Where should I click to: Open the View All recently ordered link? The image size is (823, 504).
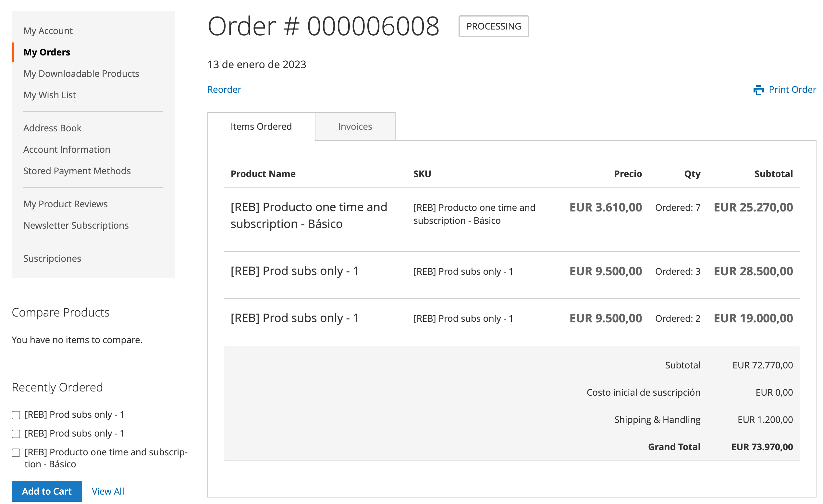(107, 491)
